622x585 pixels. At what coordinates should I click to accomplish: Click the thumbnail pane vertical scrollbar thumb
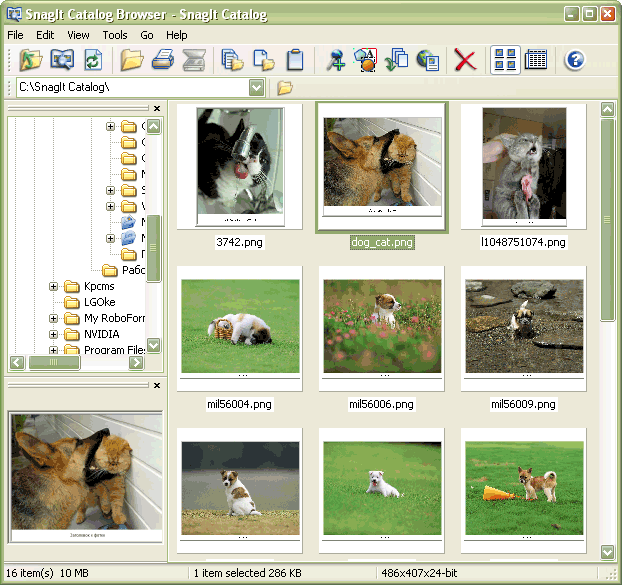point(607,220)
